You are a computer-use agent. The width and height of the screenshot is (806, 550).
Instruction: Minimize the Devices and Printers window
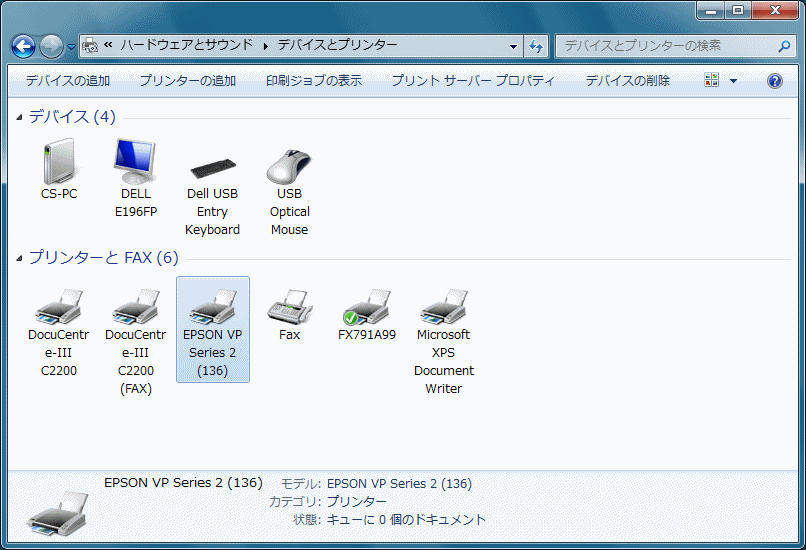click(x=711, y=10)
